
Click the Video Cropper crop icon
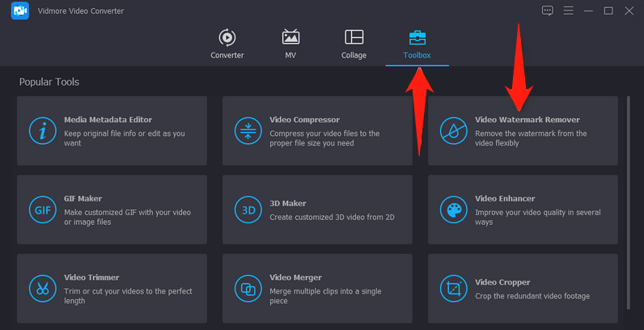(453, 289)
